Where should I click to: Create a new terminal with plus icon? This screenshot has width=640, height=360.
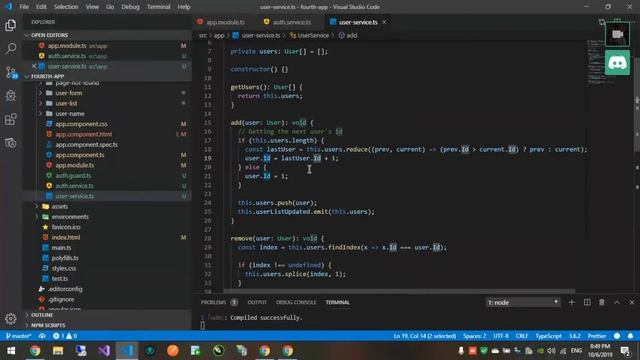[571, 302]
